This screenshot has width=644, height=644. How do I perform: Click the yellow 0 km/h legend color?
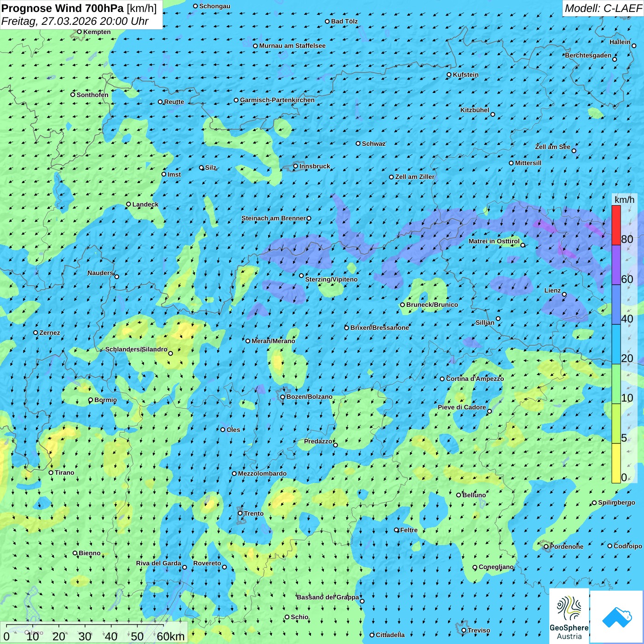[616, 463]
